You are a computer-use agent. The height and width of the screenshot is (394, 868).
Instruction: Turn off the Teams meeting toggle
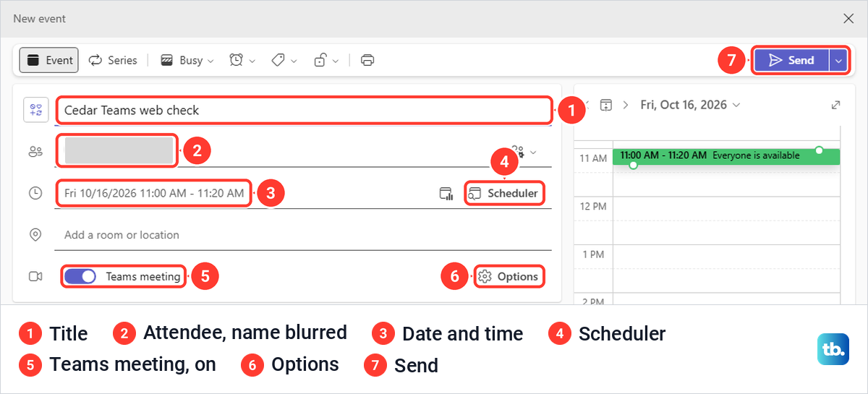point(80,276)
